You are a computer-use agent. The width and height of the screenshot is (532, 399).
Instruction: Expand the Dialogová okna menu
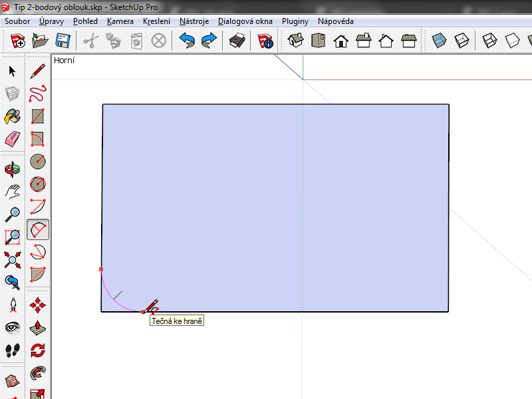tap(245, 21)
